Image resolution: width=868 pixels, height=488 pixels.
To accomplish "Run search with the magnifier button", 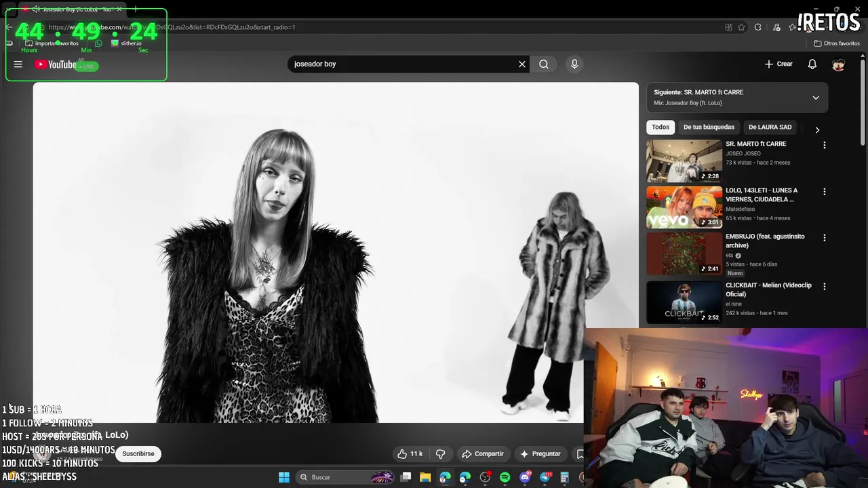I will pos(544,64).
